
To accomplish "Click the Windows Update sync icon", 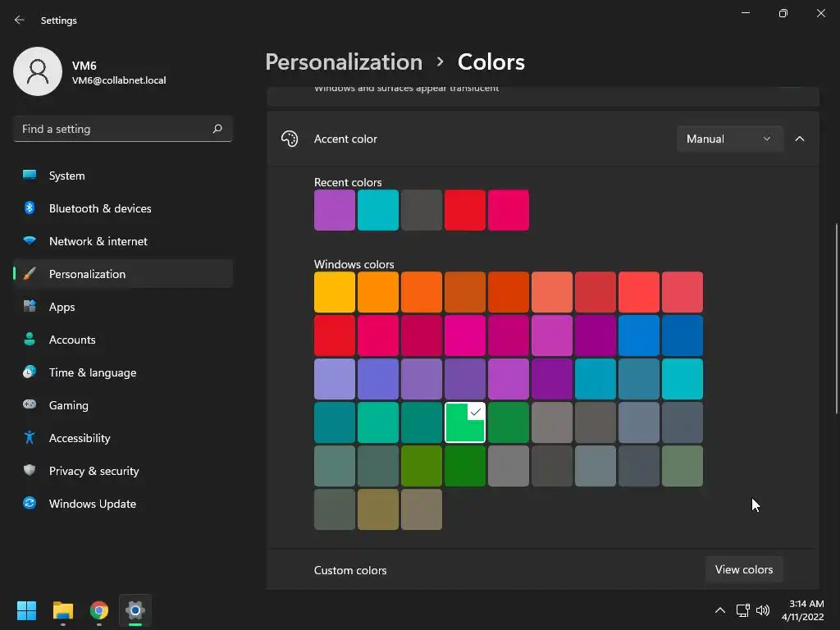I will click(x=30, y=503).
